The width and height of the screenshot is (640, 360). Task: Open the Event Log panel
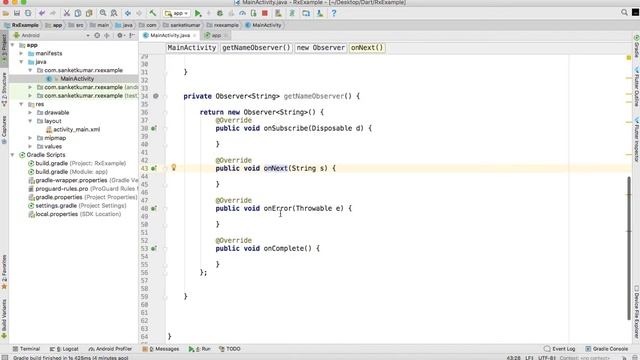560,349
